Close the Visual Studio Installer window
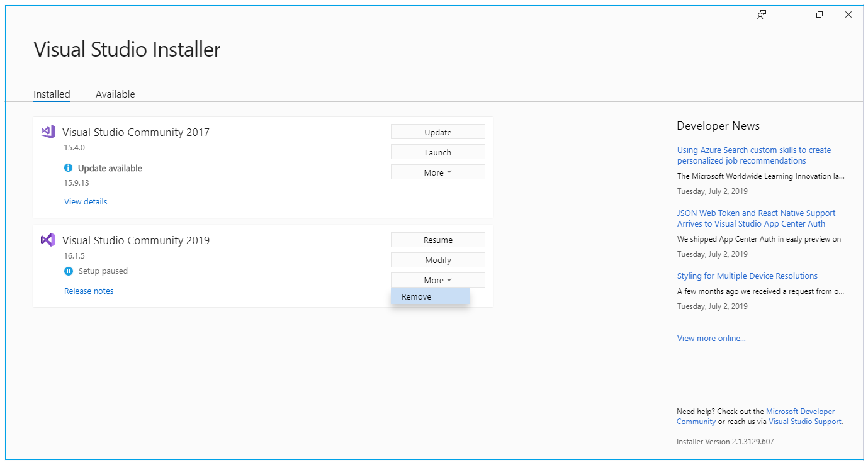This screenshot has width=868, height=465. click(848, 14)
